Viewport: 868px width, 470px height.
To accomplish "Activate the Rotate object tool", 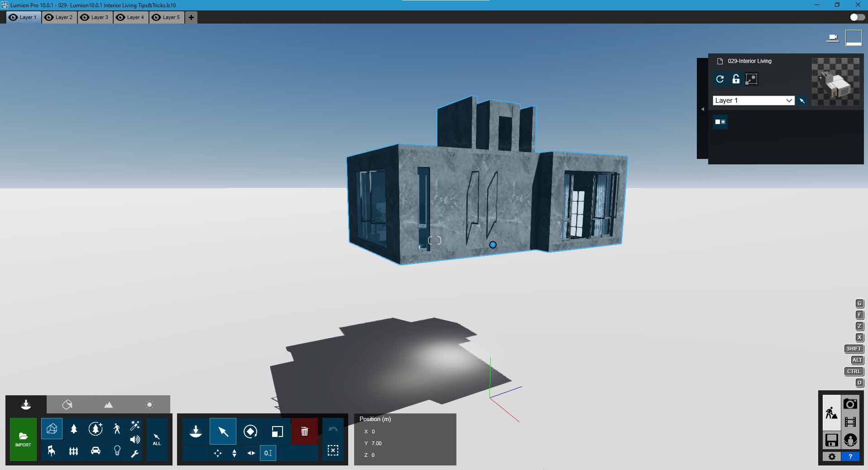I will coord(250,432).
